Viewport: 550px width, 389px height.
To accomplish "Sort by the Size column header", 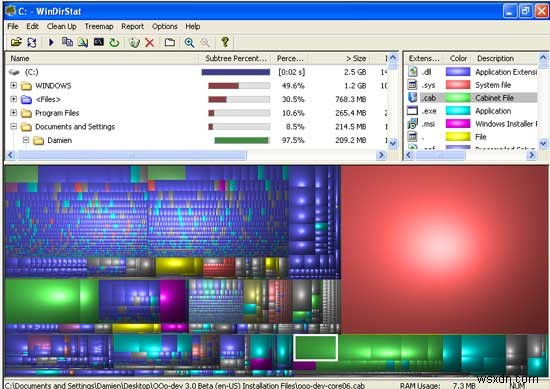I will click(x=339, y=58).
